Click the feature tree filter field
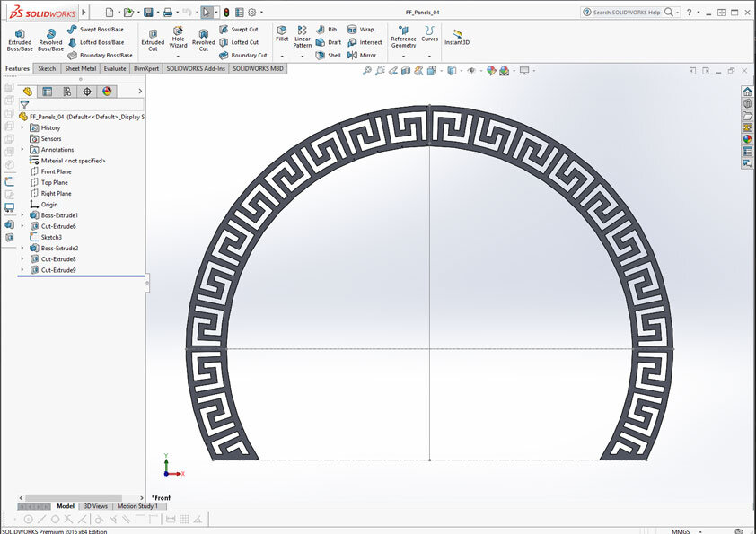756x534 pixels. click(81, 105)
